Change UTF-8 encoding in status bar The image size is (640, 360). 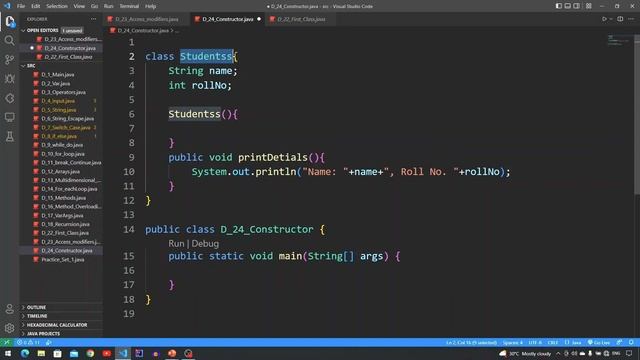tap(535, 342)
